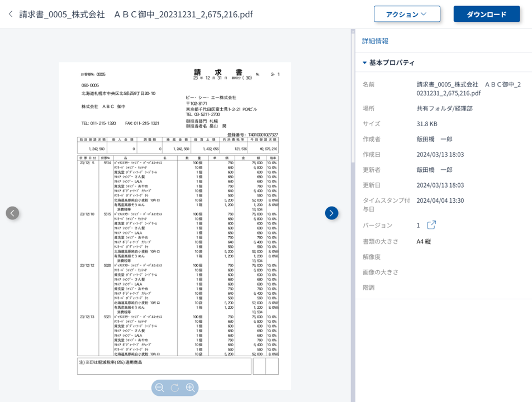Switch to the 詳細情報 tab

pyautogui.click(x=375, y=41)
